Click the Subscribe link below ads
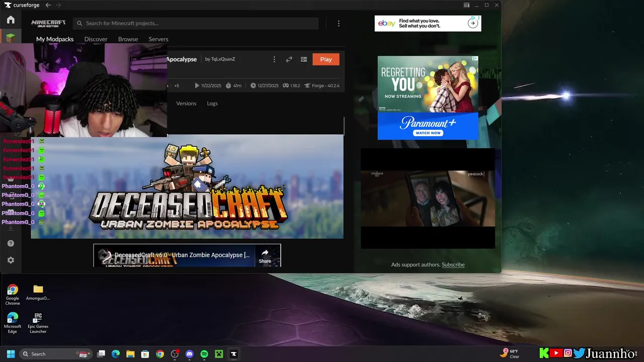Image resolution: width=644 pixels, height=362 pixels. (x=453, y=264)
